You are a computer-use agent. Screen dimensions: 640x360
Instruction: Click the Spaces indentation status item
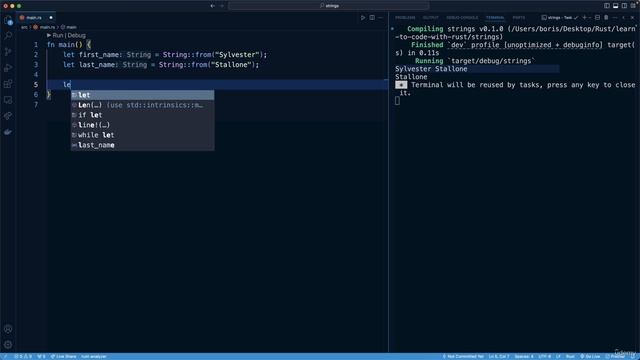[x=524, y=356]
